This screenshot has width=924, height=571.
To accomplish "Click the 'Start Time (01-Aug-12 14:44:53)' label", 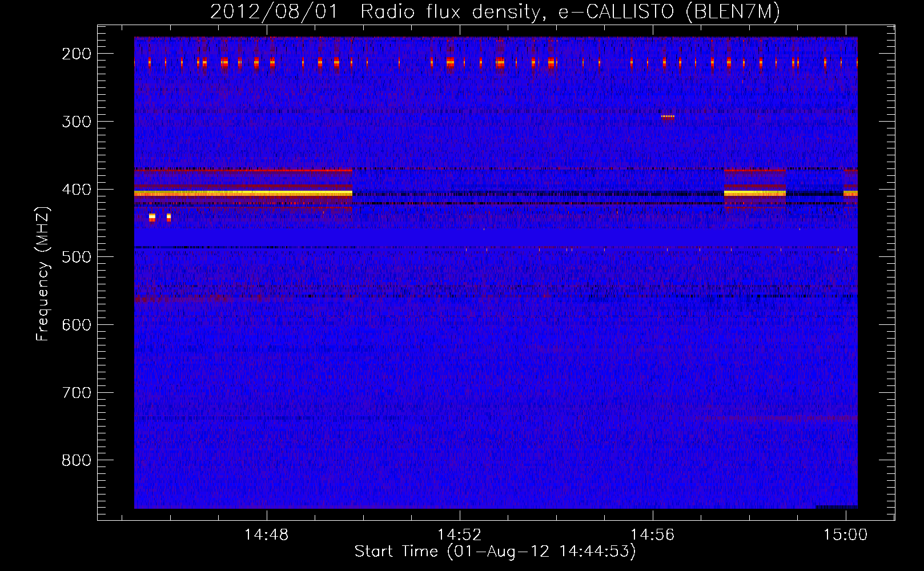I will pyautogui.click(x=495, y=552).
